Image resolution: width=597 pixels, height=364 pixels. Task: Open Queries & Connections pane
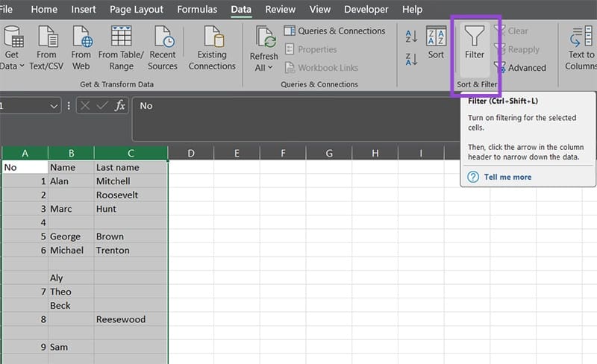coord(334,31)
